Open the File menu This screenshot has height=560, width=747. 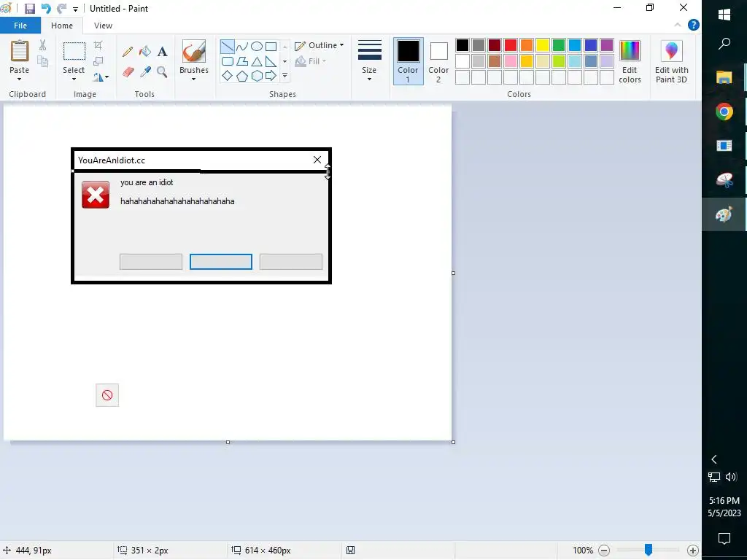point(20,26)
